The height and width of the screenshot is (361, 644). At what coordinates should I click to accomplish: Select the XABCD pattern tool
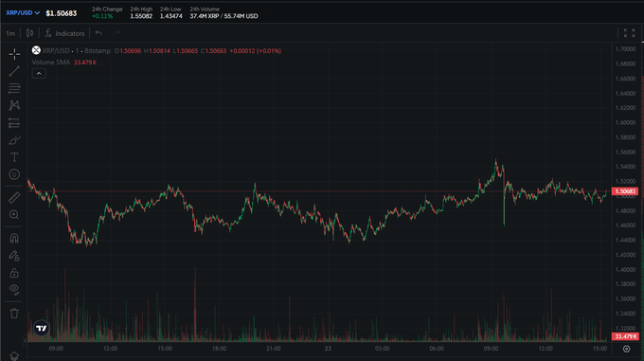(14, 105)
